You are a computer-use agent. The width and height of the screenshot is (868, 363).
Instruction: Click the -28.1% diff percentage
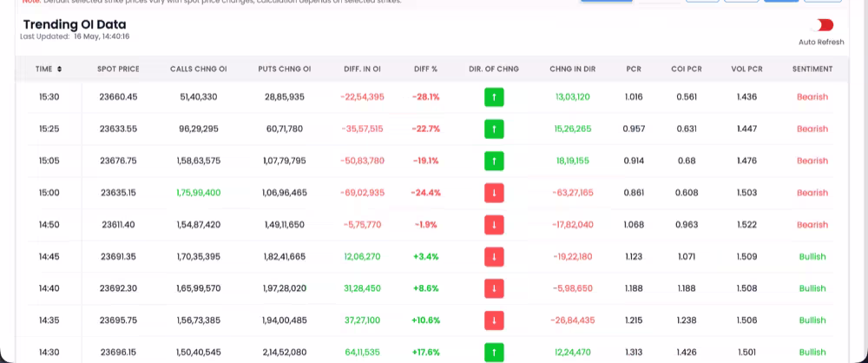click(425, 97)
